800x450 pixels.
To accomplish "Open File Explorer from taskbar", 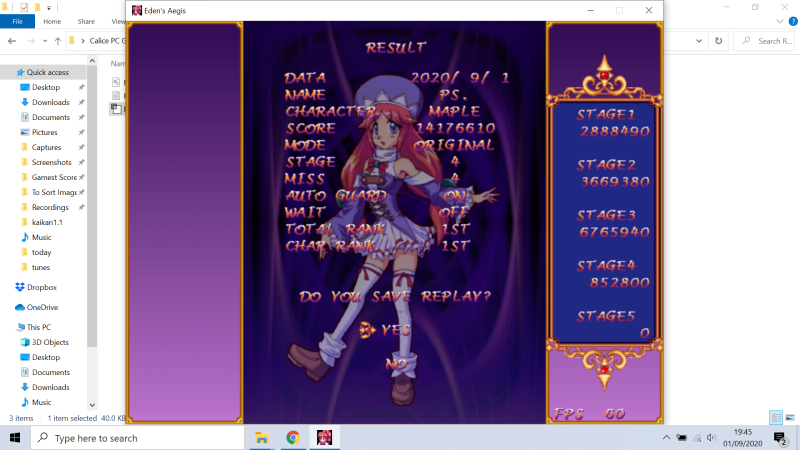I will [262, 438].
